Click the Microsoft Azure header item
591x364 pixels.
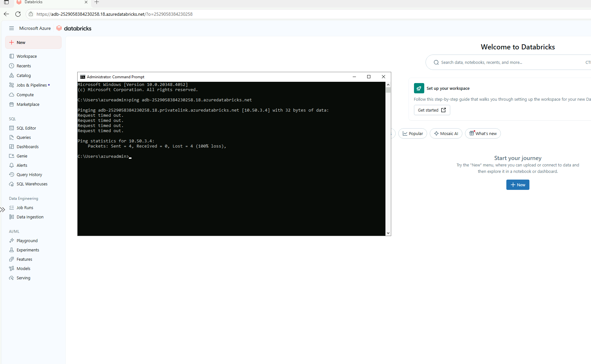click(x=35, y=28)
